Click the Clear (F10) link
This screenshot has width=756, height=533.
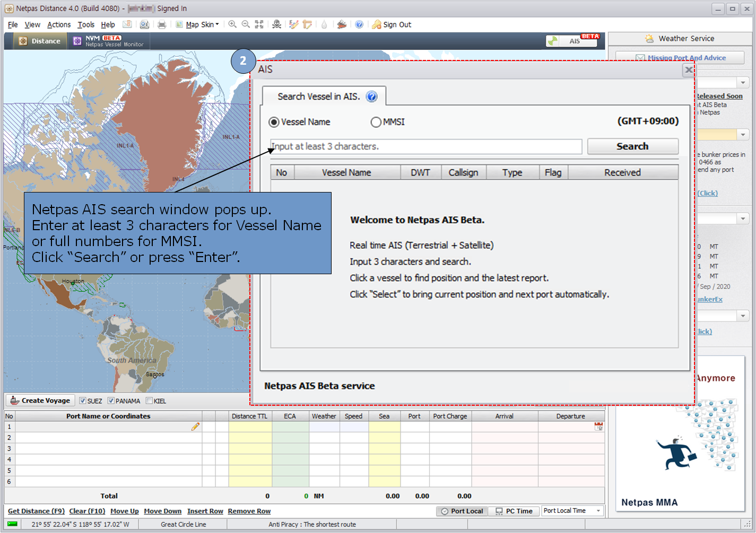[x=87, y=511]
